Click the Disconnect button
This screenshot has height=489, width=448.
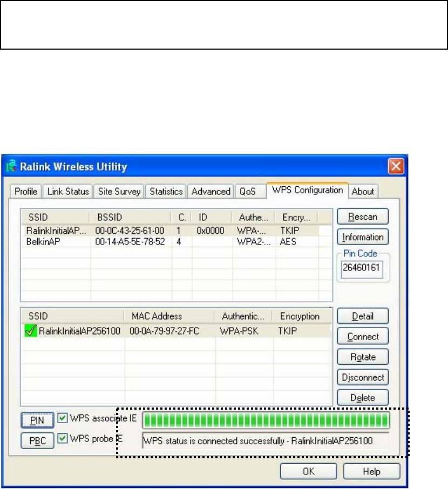[x=363, y=377]
